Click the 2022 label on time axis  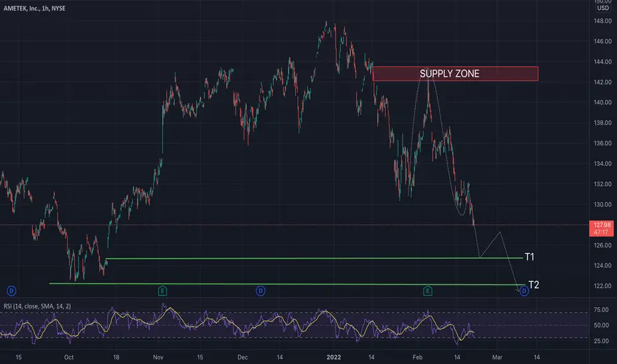tap(334, 357)
